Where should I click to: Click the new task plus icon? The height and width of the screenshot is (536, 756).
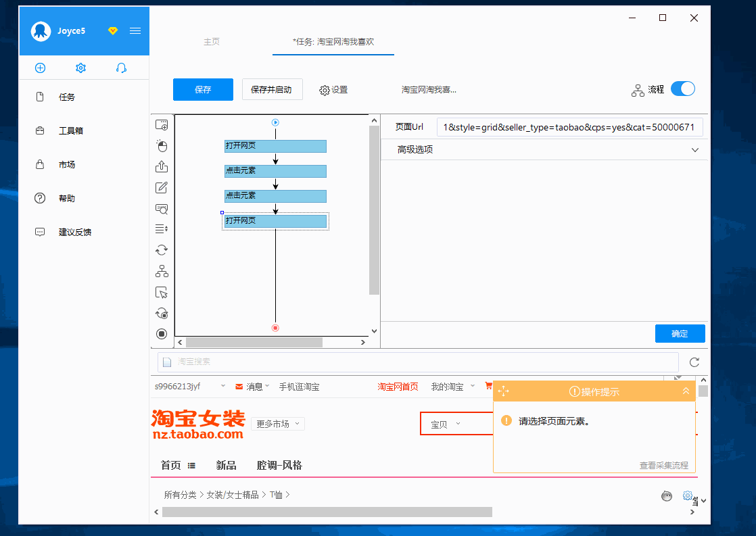click(x=41, y=68)
